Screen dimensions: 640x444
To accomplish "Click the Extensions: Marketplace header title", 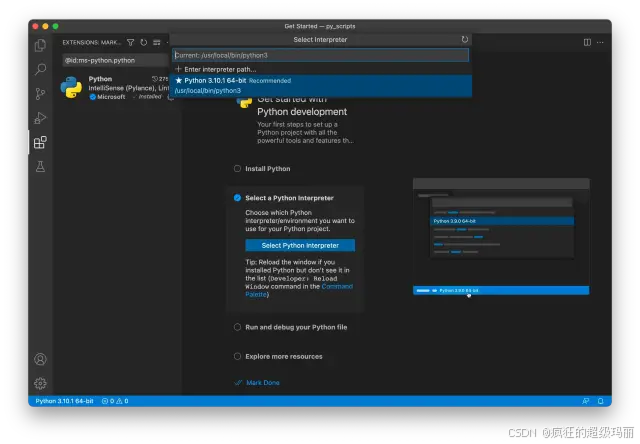I will pos(92,42).
